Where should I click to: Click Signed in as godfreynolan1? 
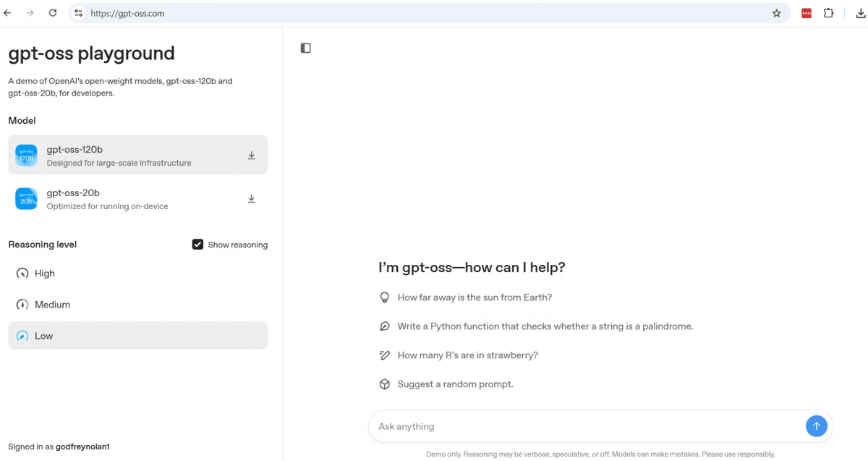pos(58,447)
